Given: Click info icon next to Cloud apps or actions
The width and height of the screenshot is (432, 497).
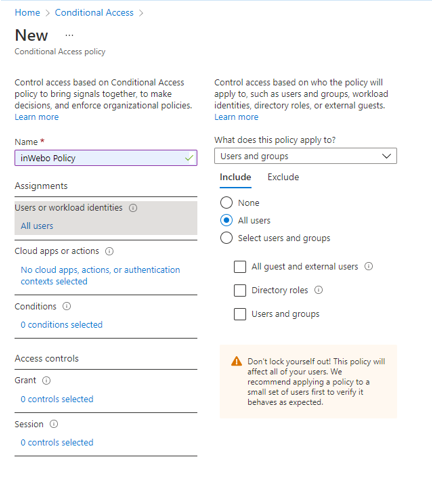Looking at the screenshot, I should pos(109,251).
